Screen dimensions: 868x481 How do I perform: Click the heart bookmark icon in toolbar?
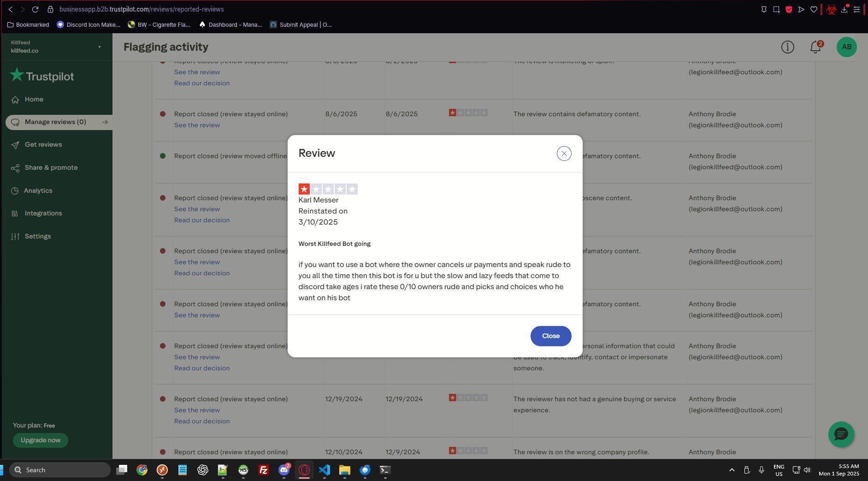pos(814,9)
